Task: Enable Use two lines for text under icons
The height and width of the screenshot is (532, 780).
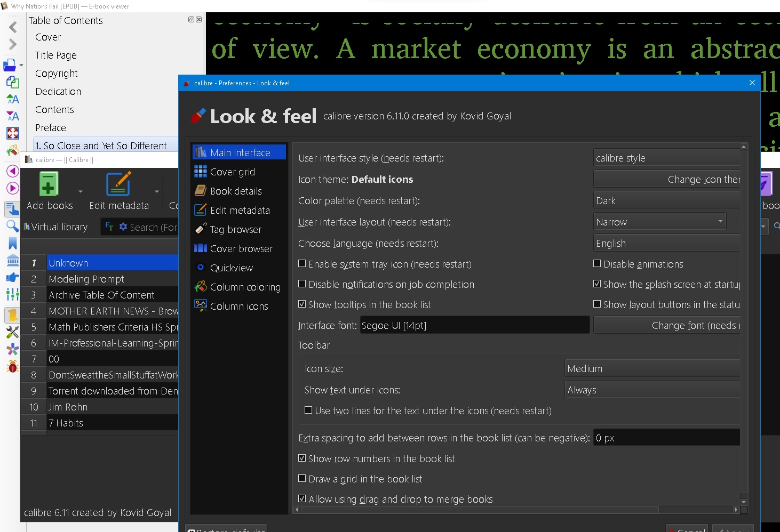Action: (308, 410)
